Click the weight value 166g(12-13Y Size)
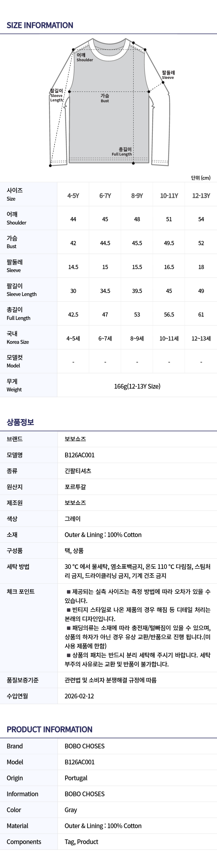The width and height of the screenshot is (217, 868). point(137,386)
